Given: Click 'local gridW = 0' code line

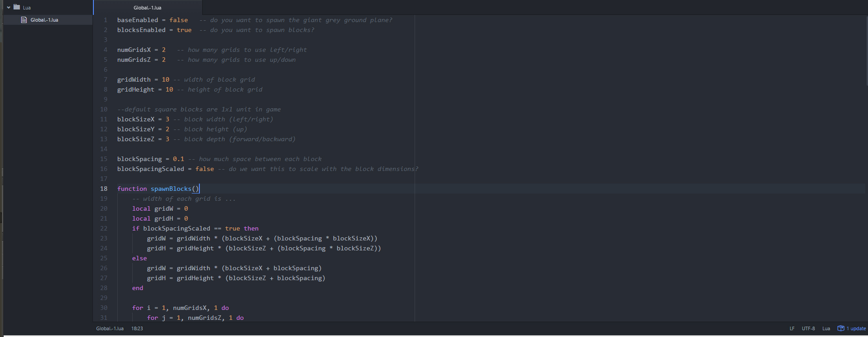Looking at the screenshot, I should pyautogui.click(x=160, y=208).
